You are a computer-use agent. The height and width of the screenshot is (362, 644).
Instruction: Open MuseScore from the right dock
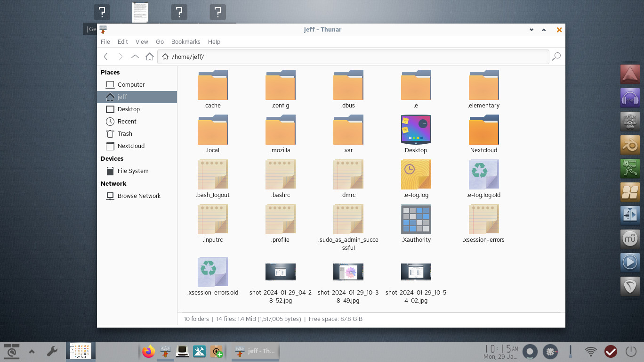click(x=630, y=239)
